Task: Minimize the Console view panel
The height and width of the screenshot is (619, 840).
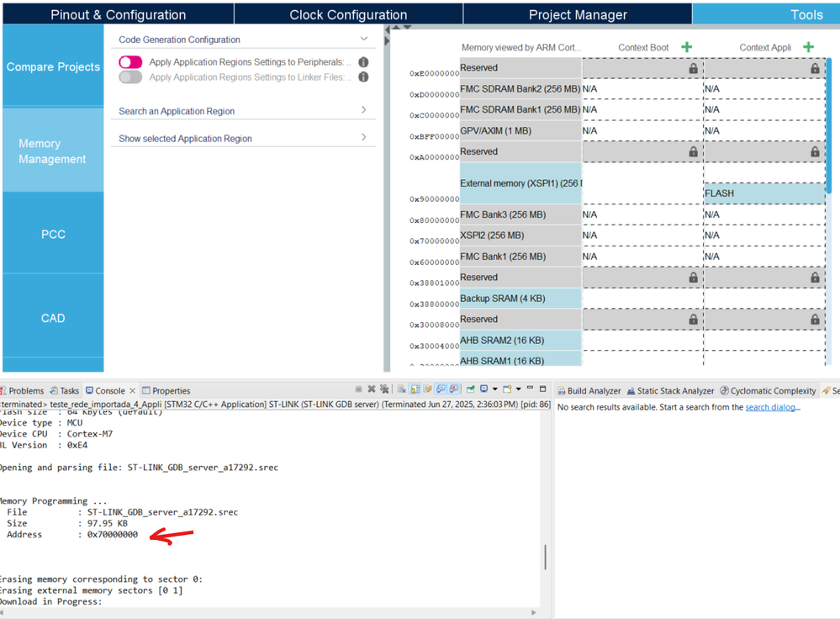Action: [530, 388]
